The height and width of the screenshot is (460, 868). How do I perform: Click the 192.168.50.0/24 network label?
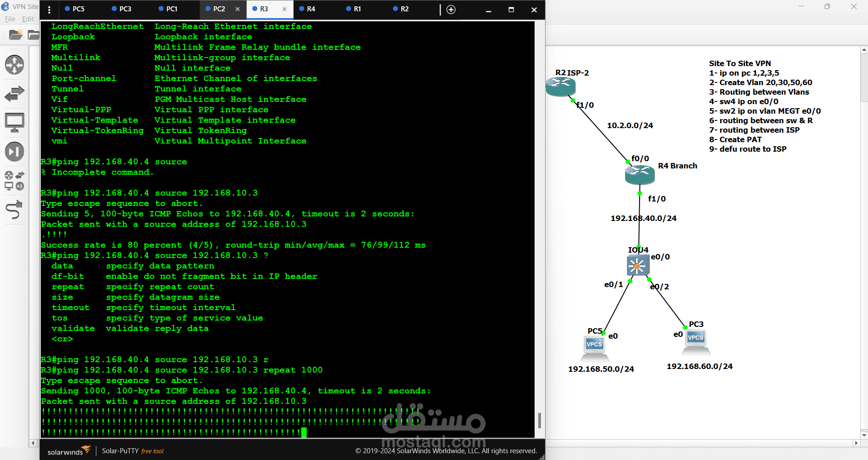[601, 369]
